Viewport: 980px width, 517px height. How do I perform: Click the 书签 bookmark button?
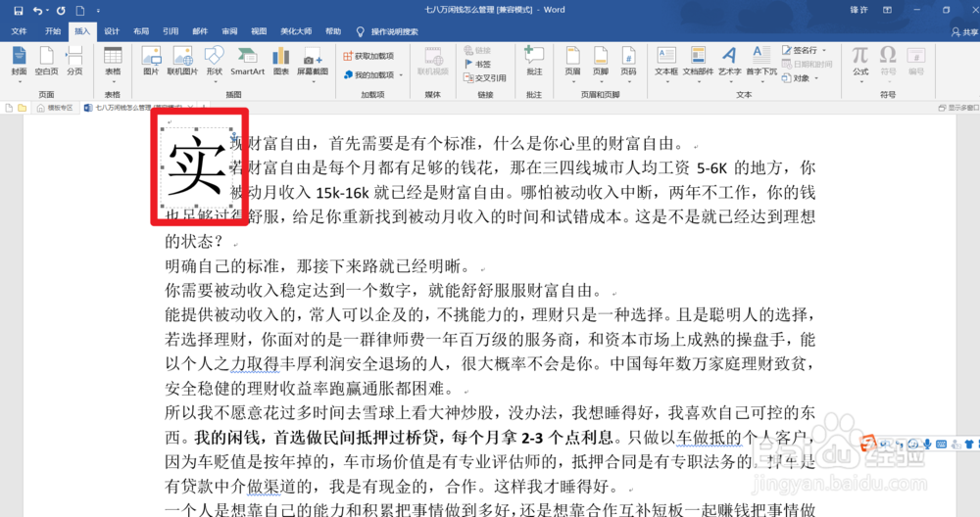(478, 64)
